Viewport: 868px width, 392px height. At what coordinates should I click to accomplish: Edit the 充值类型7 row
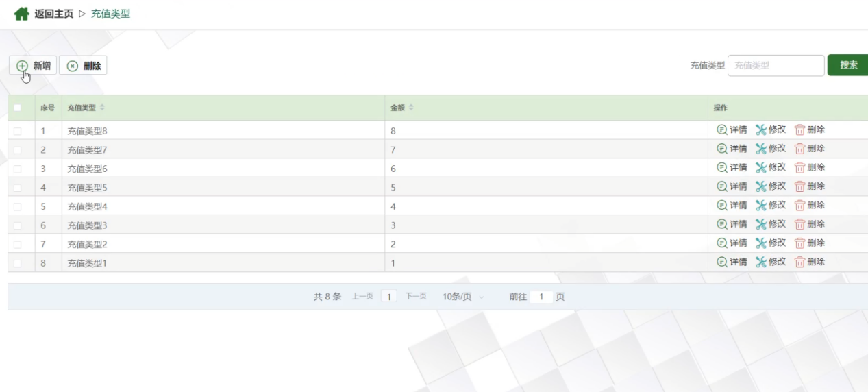771,148
